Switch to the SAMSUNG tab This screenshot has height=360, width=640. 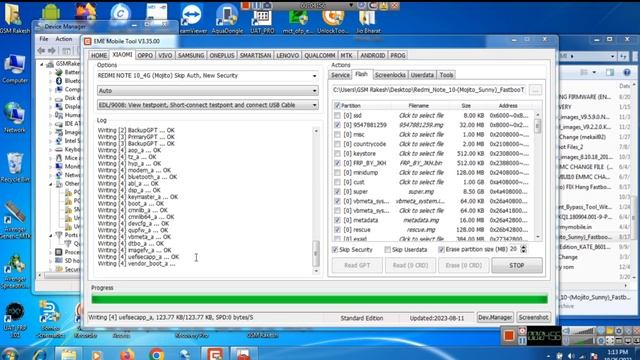click(191, 55)
